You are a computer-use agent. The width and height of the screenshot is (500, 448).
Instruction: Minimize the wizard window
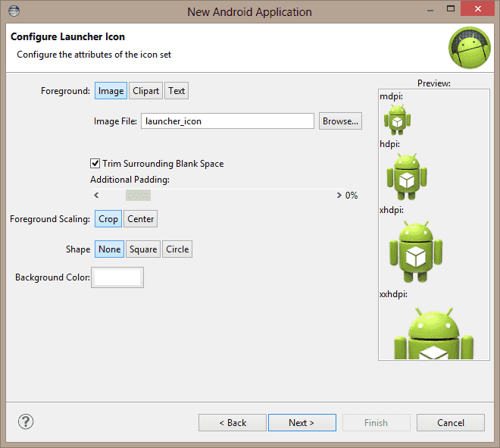430,10
